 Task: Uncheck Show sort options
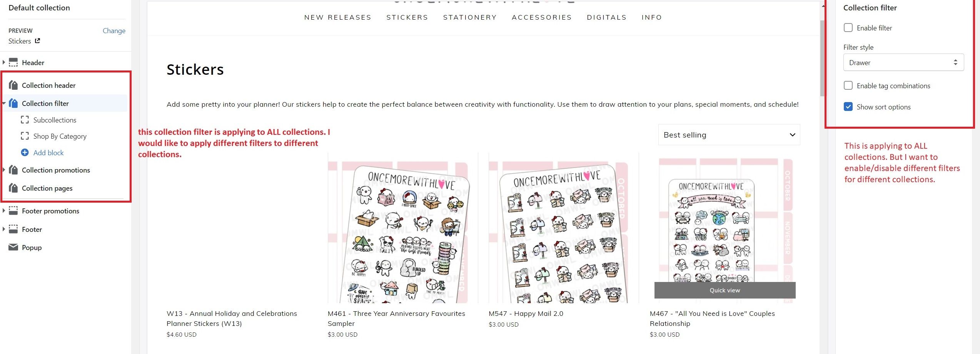click(848, 107)
